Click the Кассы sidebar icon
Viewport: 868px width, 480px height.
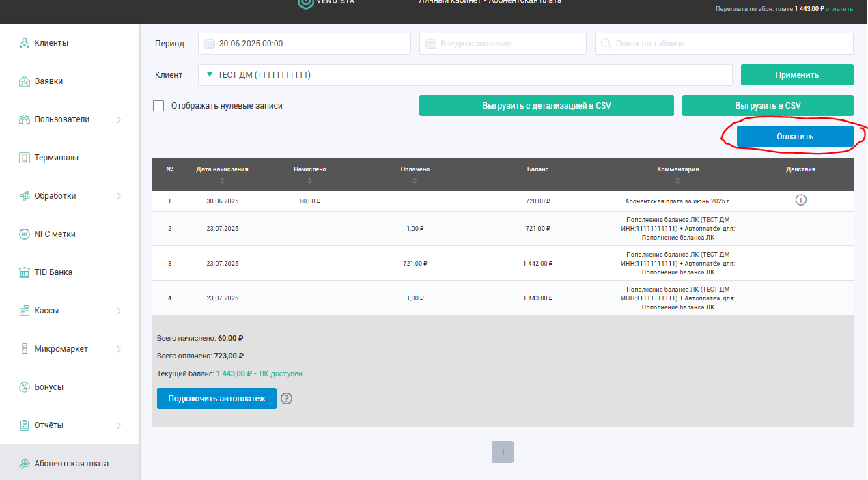[24, 311]
